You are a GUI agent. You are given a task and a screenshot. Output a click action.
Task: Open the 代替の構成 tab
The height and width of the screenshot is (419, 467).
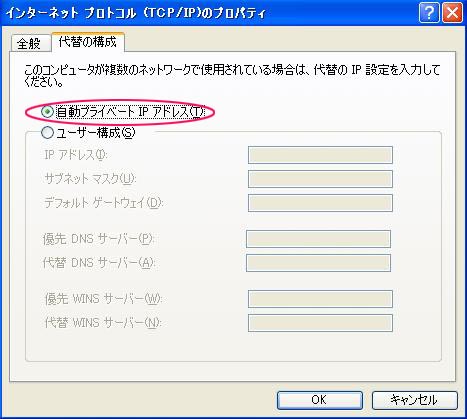[88, 42]
